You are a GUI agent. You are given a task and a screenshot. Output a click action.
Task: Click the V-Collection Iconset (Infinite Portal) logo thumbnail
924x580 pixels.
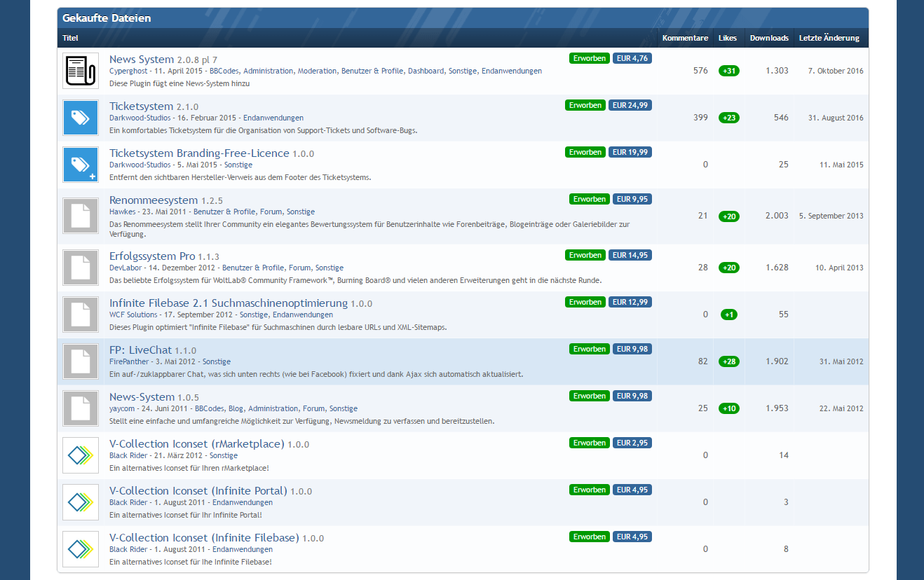click(80, 502)
